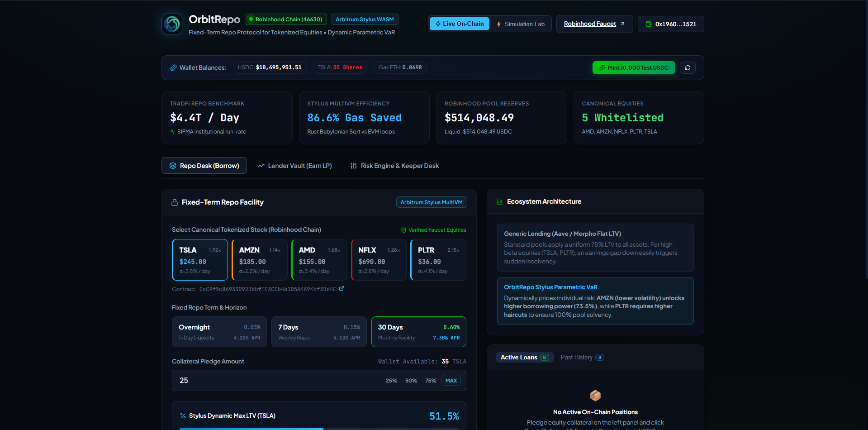868x430 pixels.
Task: Click Mint 10,000 Test USDC button
Action: [x=634, y=68]
